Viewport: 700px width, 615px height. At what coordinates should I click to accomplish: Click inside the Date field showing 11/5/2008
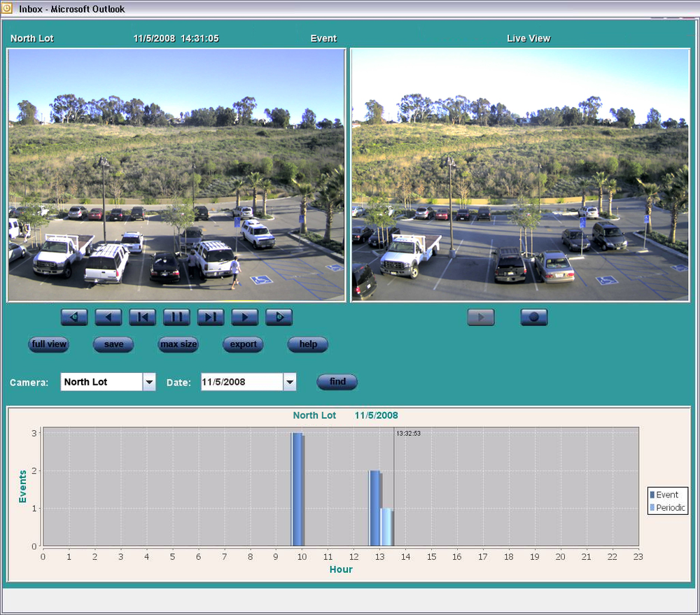[241, 382]
